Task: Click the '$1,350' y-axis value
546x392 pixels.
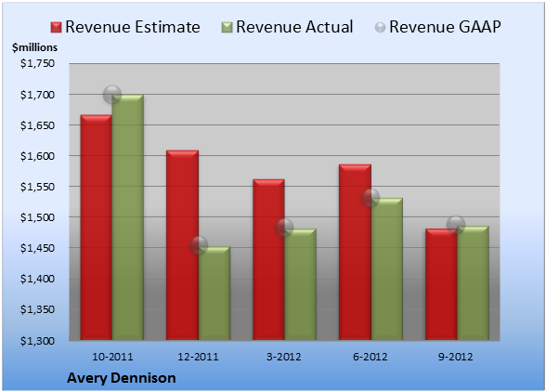Action: coord(37,309)
